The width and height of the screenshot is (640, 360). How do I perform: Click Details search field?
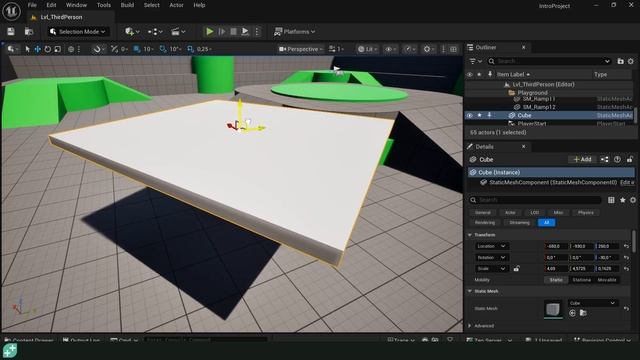point(535,200)
